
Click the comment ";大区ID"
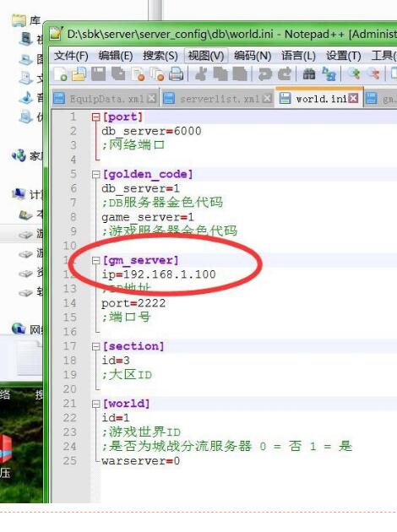[127, 375]
